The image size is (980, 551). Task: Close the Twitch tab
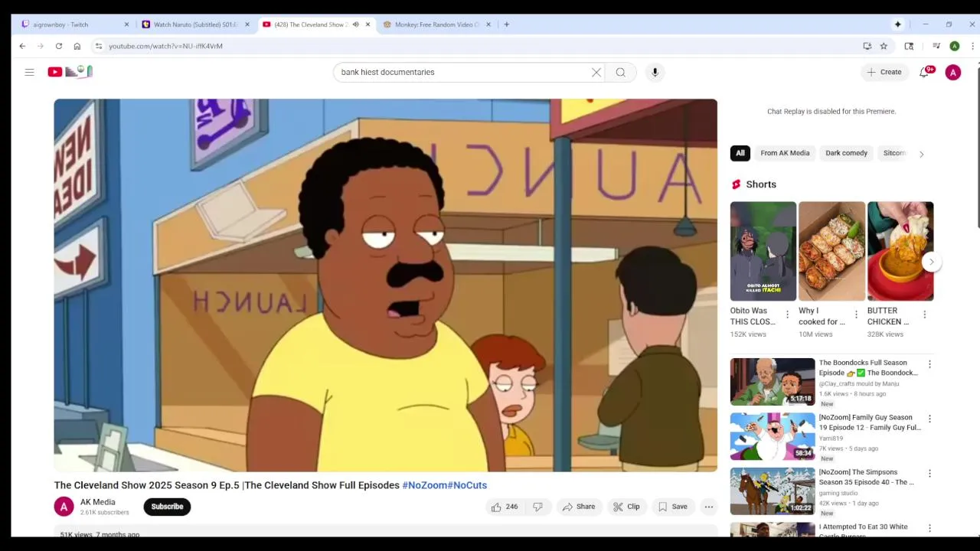coord(127,24)
